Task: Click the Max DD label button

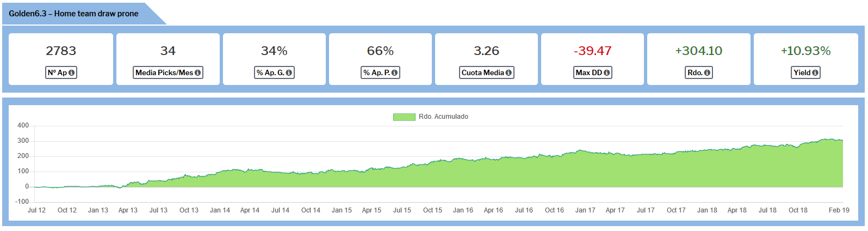Action: pos(592,72)
